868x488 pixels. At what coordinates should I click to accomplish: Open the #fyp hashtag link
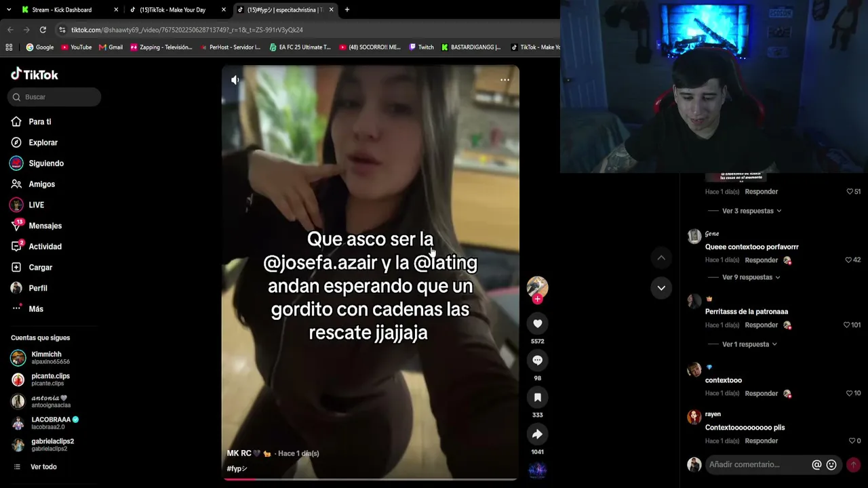(237, 469)
